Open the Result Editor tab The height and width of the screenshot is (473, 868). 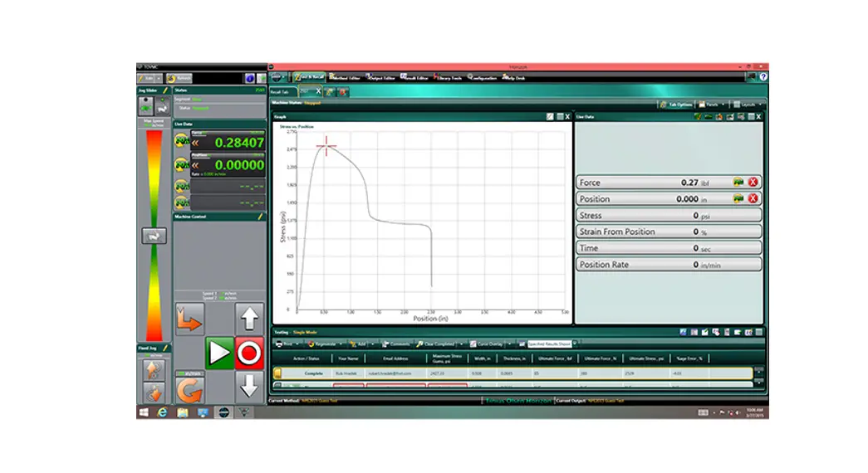tap(415, 77)
